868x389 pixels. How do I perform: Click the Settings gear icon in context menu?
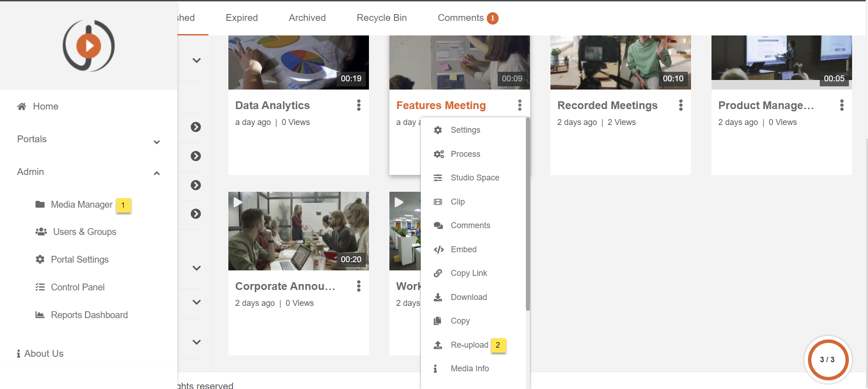pos(438,130)
